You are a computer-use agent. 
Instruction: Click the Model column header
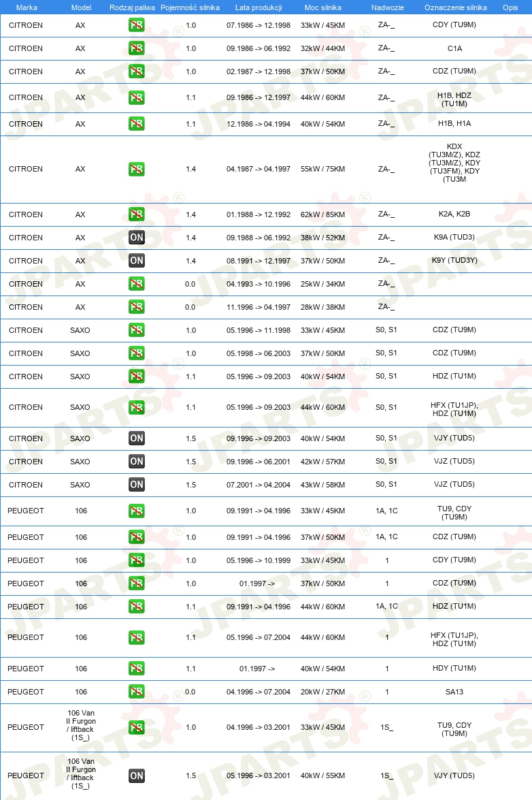[82, 7]
